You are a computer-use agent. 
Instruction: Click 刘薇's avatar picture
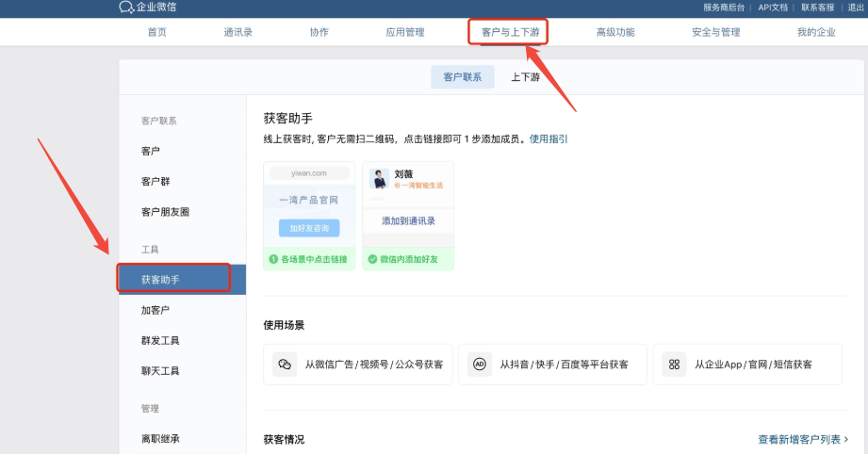379,179
